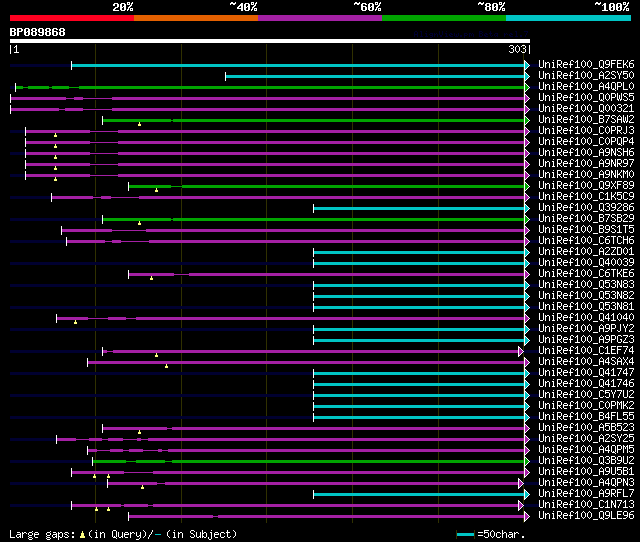Click the UniRef100_C6TKE6 label
The width and height of the screenshot is (640, 542).
pyautogui.click(x=586, y=274)
